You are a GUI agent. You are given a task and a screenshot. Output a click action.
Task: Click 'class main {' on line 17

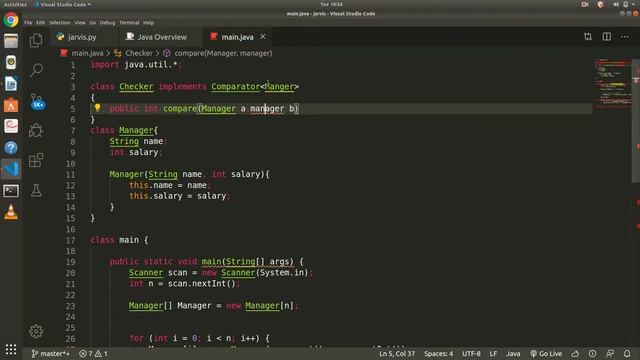pyautogui.click(x=119, y=240)
